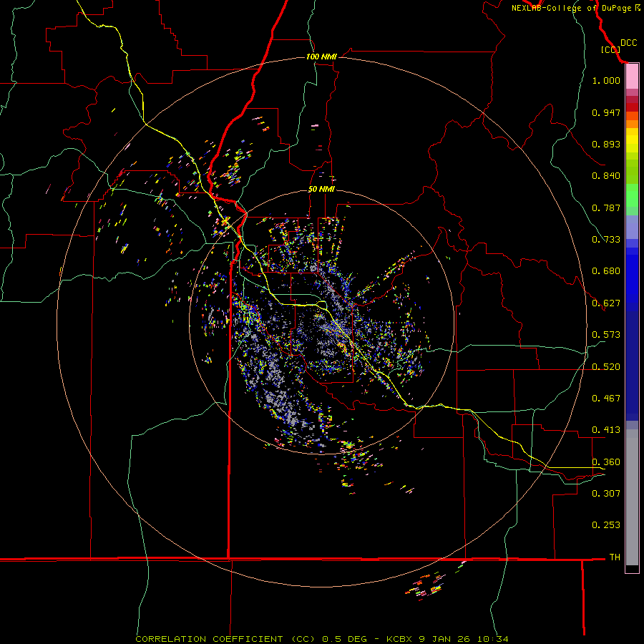Screen dimensions: 644x644
Task: Select the 0.253 scale value
Action: click(606, 525)
